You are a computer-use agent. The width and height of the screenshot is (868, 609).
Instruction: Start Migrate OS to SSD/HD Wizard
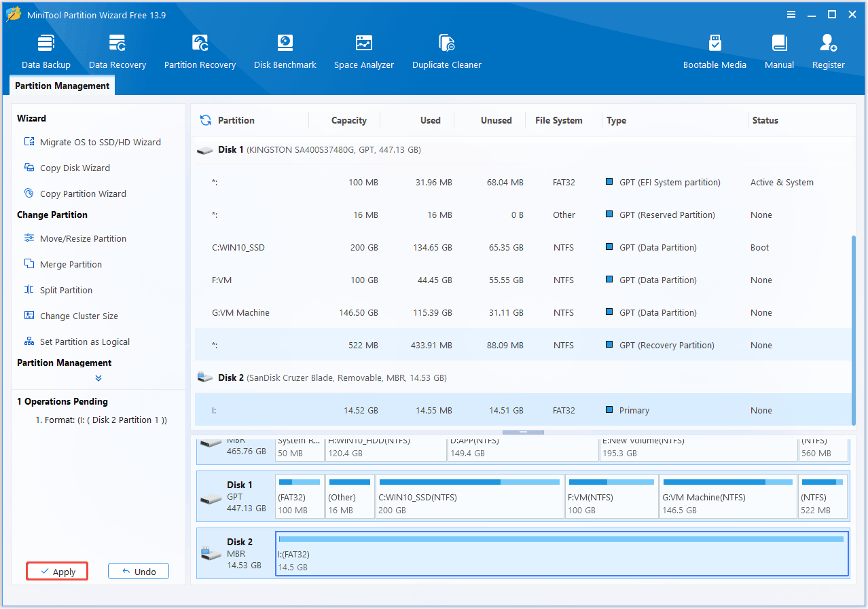click(92, 142)
